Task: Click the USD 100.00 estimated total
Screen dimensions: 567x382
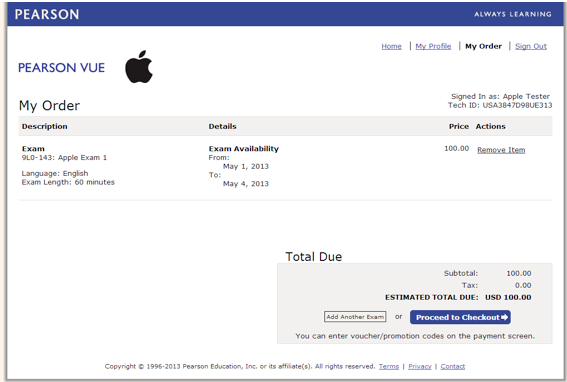Action: 508,297
